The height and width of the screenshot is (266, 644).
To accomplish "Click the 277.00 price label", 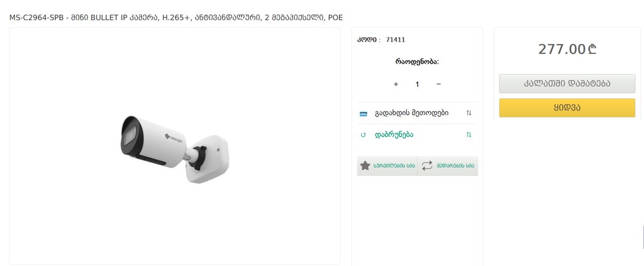I will [567, 49].
